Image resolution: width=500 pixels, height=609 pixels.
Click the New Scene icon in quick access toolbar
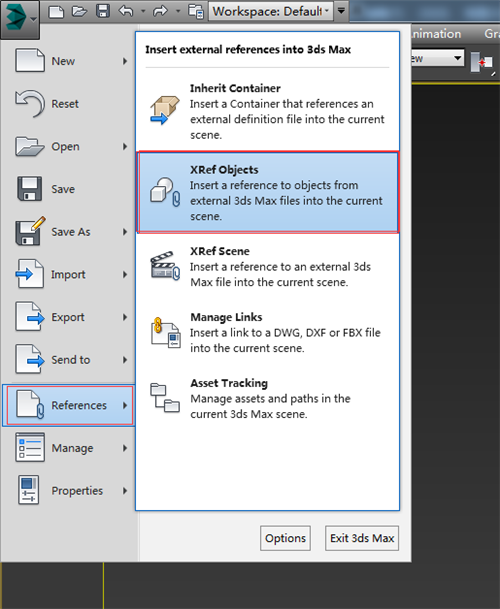tap(57, 11)
